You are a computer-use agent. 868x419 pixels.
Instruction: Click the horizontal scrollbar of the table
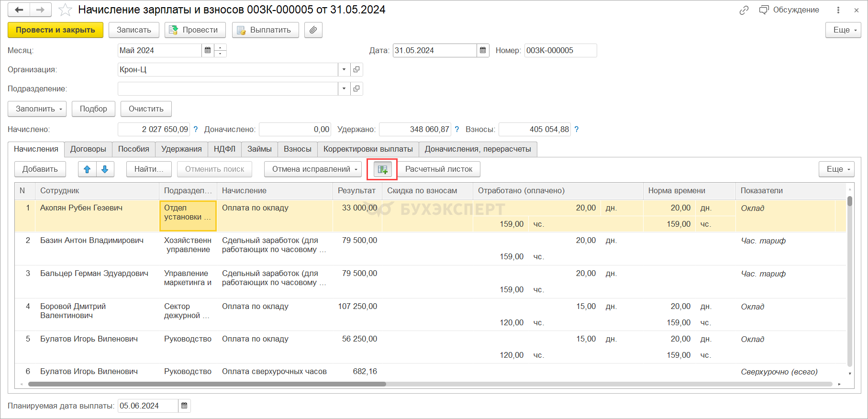click(207, 384)
